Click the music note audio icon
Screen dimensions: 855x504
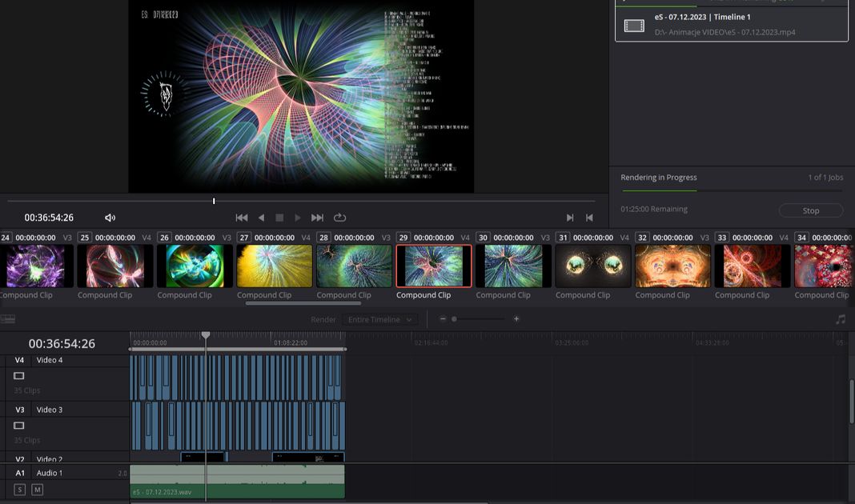(840, 319)
